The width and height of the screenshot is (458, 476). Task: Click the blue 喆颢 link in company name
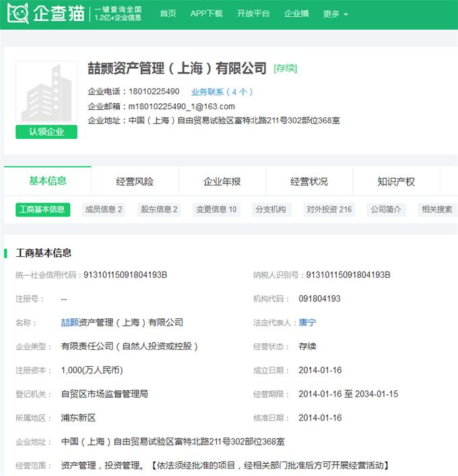70,322
